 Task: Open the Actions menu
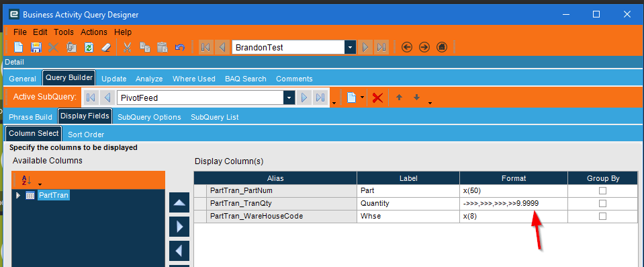point(93,32)
